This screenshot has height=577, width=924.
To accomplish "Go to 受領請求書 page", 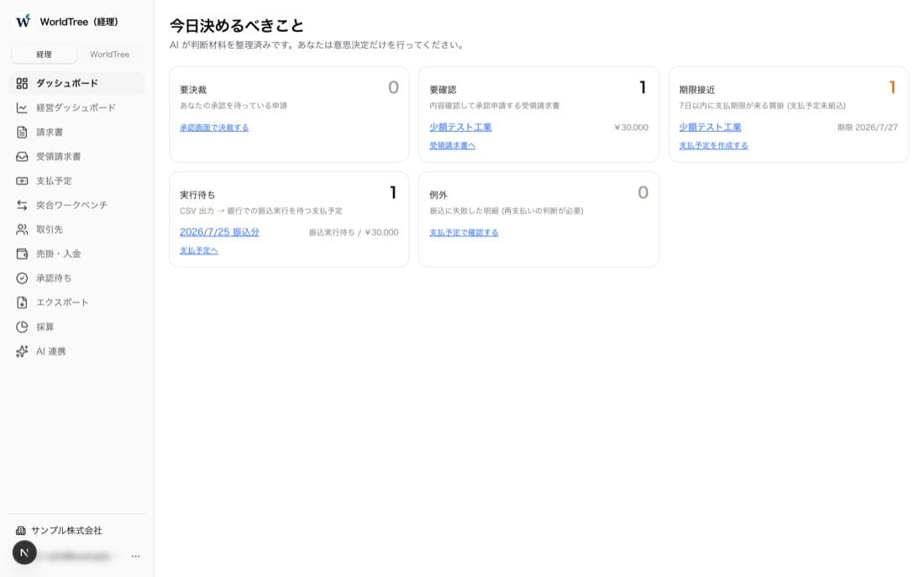I will pos(77,156).
